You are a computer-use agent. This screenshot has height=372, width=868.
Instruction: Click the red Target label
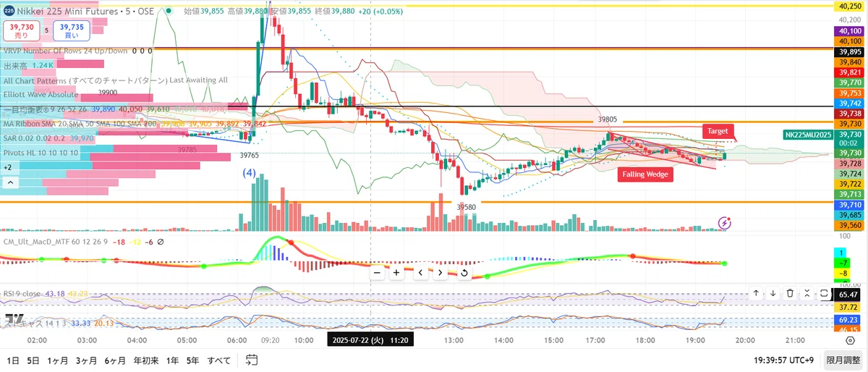[x=718, y=131]
